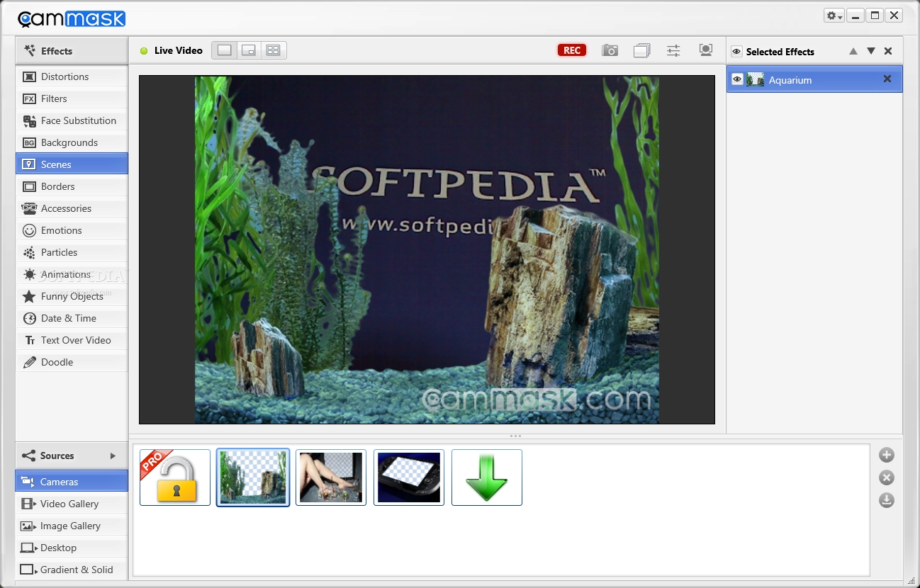Select the Aquarium effect row
Image resolution: width=920 pixels, height=588 pixels.
pyautogui.click(x=814, y=79)
